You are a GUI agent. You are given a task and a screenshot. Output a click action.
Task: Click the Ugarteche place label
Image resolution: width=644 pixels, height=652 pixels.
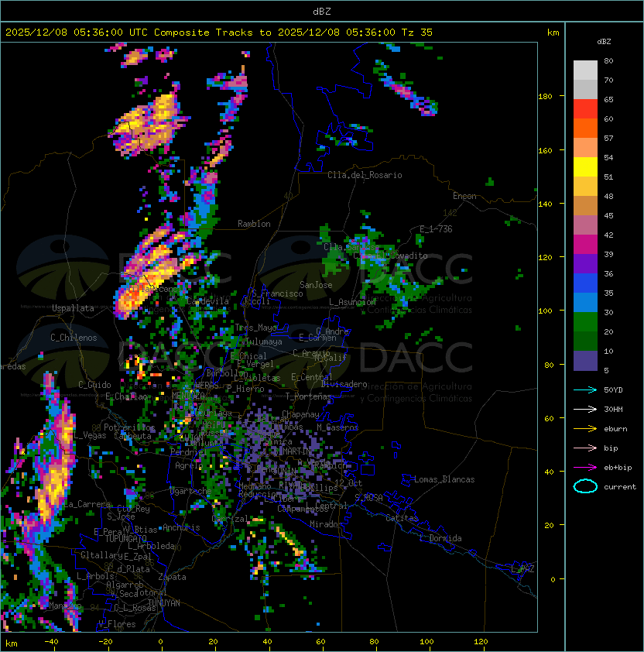[191, 491]
